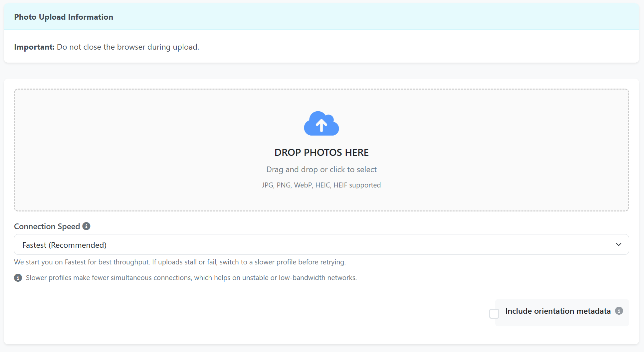Click the info icon beside "Include orientation metadata"
Image resolution: width=644 pixels, height=352 pixels.
(x=619, y=311)
